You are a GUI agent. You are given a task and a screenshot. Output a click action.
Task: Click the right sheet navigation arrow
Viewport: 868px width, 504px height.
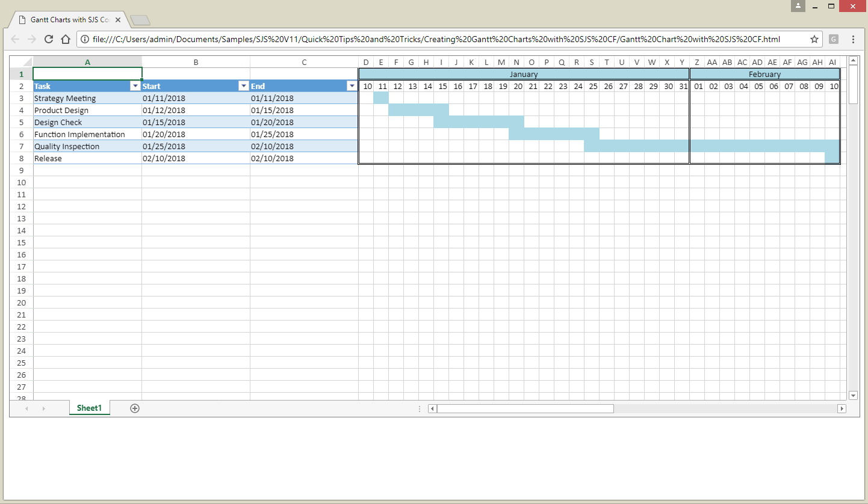43,408
